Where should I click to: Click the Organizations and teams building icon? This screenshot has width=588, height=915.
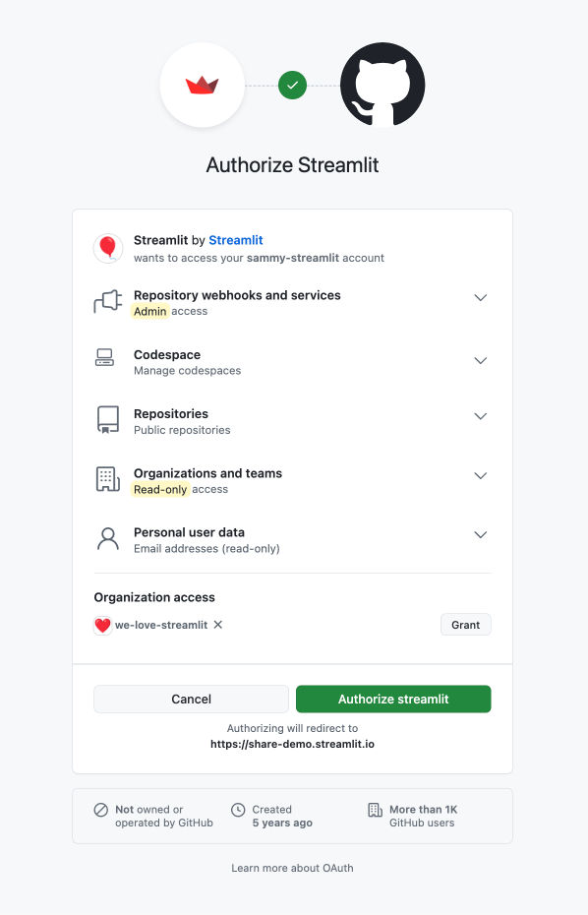tap(108, 479)
